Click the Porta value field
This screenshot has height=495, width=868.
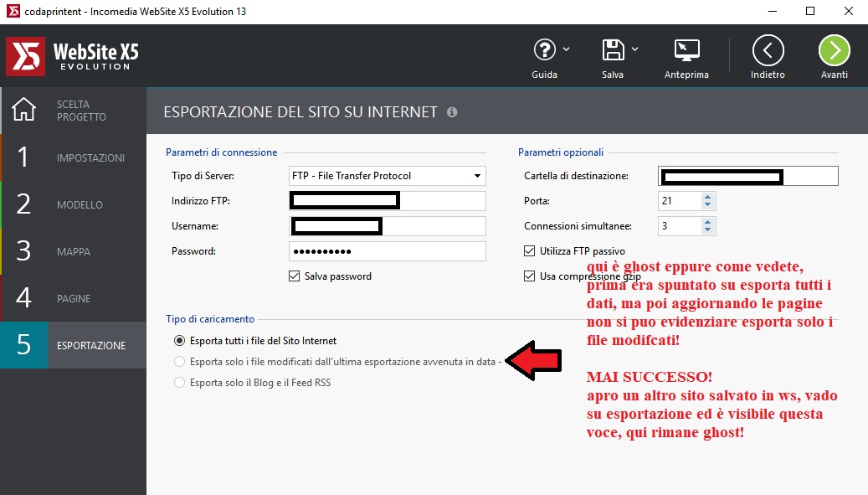679,200
